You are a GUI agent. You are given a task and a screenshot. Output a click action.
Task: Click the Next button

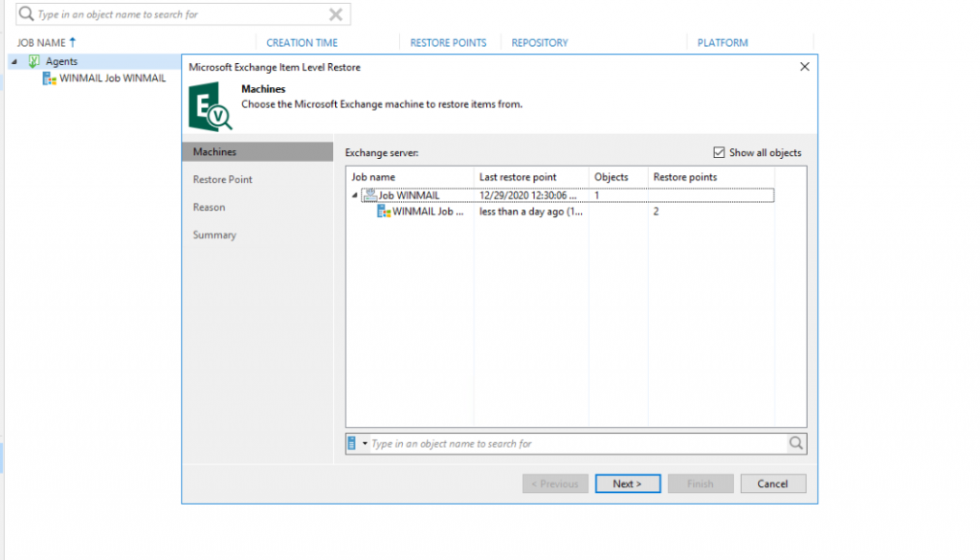coord(627,483)
